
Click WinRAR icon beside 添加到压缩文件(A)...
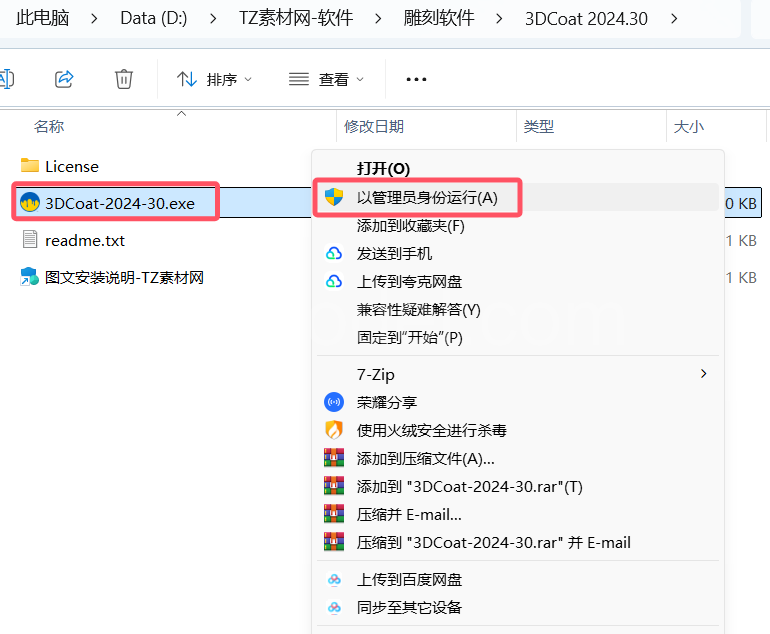[x=334, y=458]
